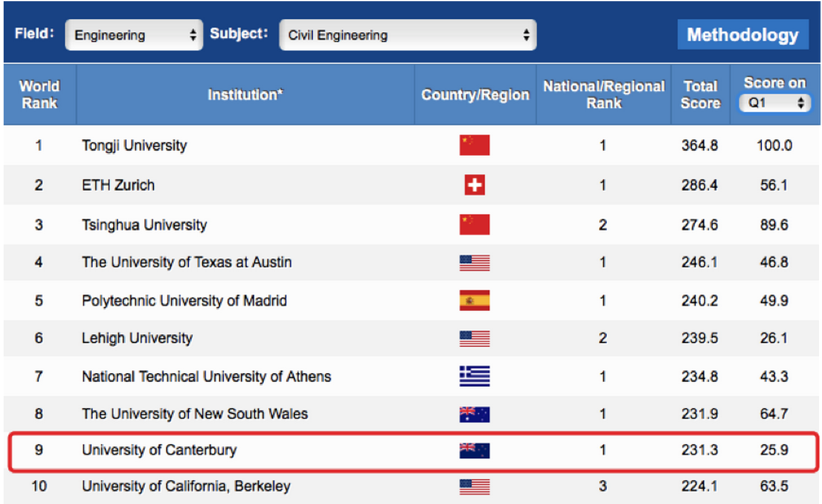Select the University of Canterbury link

pos(159,450)
